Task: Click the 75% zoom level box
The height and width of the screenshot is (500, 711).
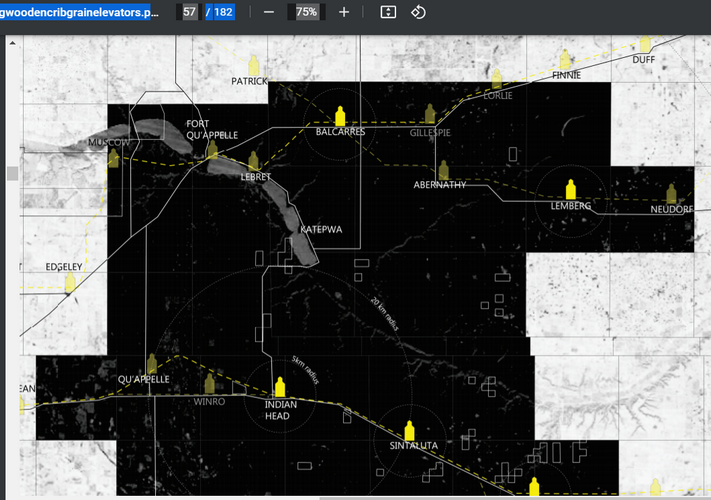Action: [x=306, y=12]
